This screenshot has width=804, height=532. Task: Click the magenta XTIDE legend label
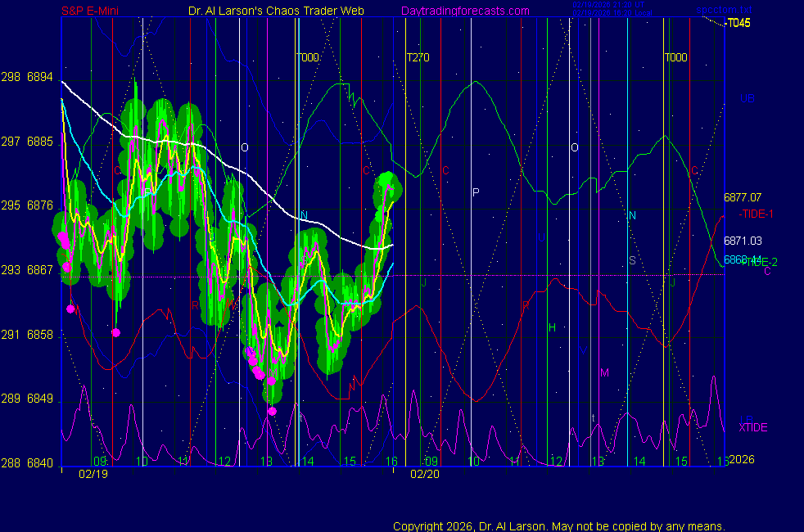tap(753, 427)
